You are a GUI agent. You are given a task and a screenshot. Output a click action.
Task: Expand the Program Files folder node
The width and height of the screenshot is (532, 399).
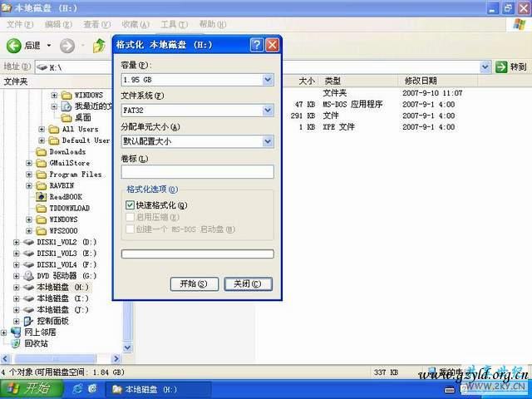click(30, 175)
